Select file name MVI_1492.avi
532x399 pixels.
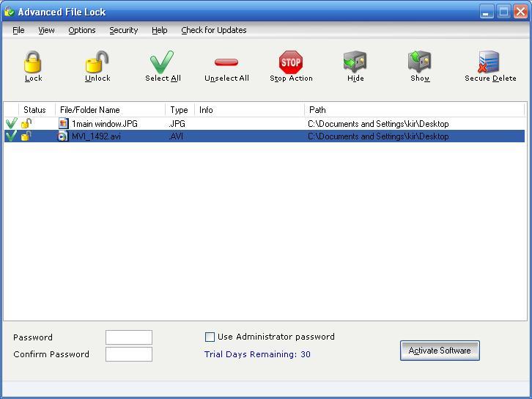[96, 136]
